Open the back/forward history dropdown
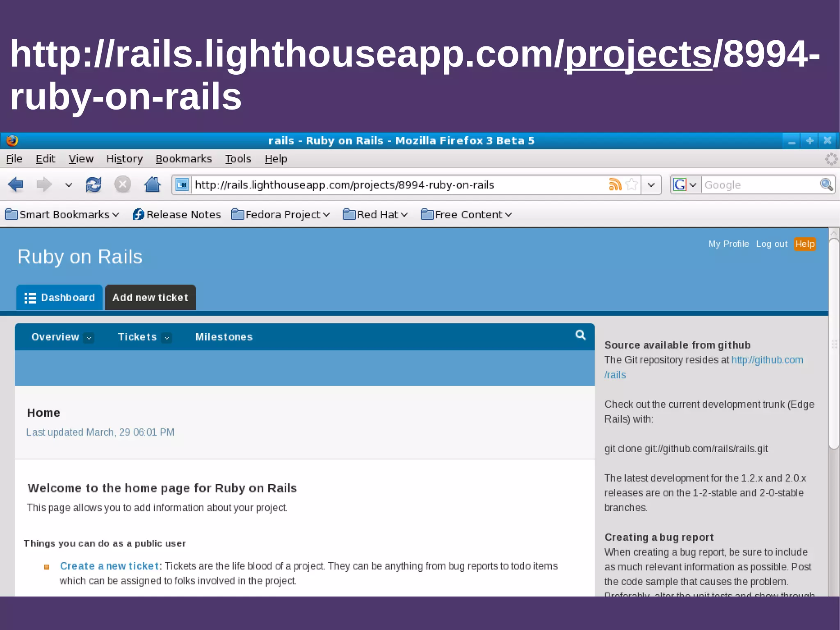The image size is (840, 630). [x=68, y=185]
